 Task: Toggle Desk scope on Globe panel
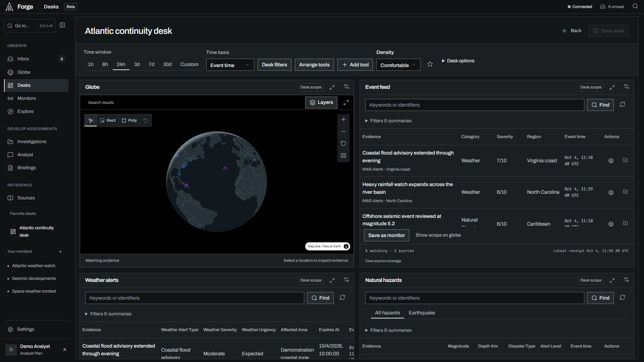click(311, 87)
